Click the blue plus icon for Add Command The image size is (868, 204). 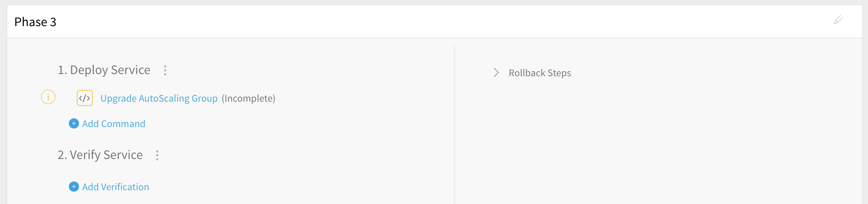74,123
